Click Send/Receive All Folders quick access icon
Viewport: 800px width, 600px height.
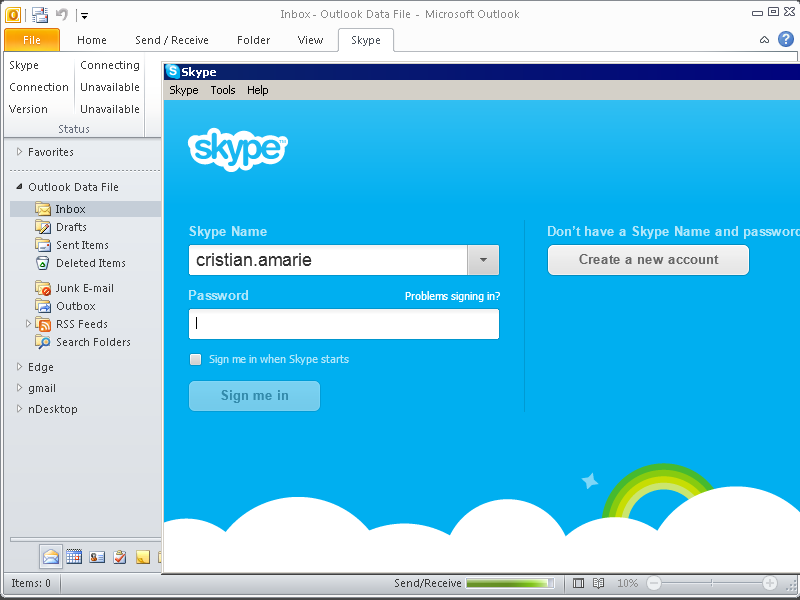click(40, 15)
